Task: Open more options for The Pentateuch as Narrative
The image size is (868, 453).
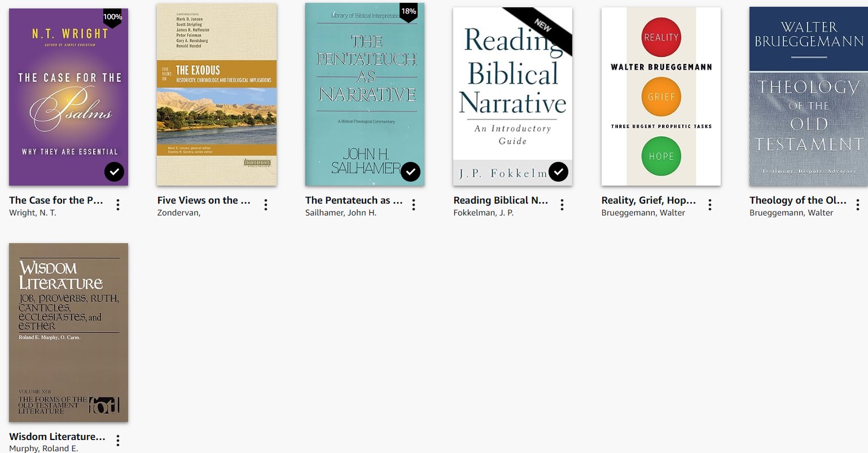Action: [414, 205]
